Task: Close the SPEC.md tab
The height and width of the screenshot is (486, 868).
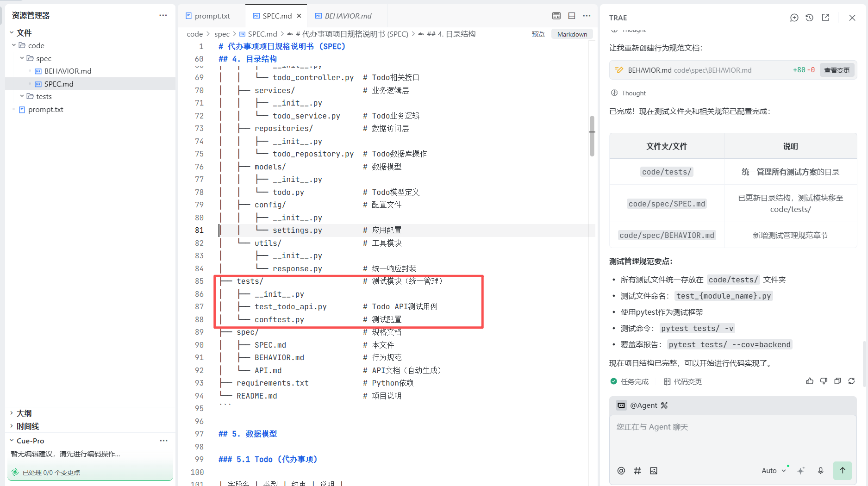Action: pyautogui.click(x=299, y=16)
